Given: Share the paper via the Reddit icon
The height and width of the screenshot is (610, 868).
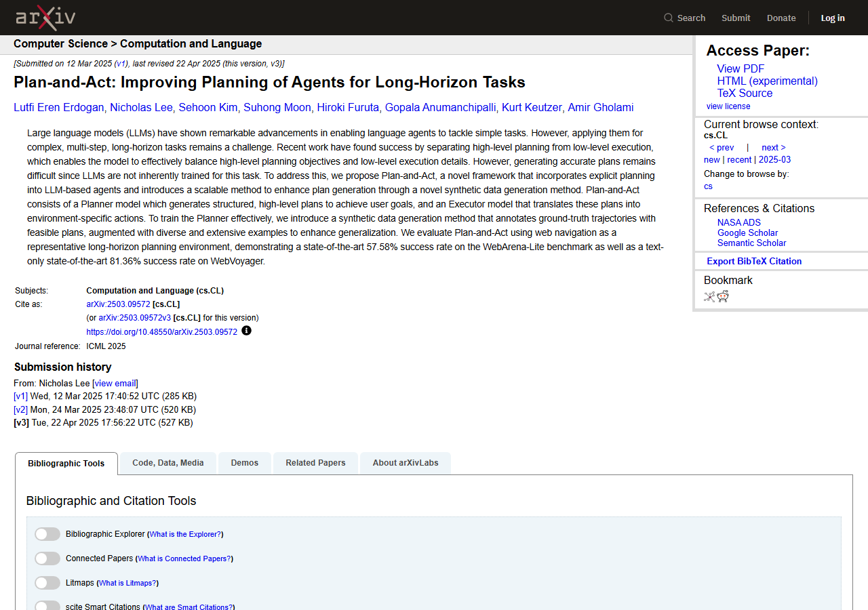Looking at the screenshot, I should 723,296.
